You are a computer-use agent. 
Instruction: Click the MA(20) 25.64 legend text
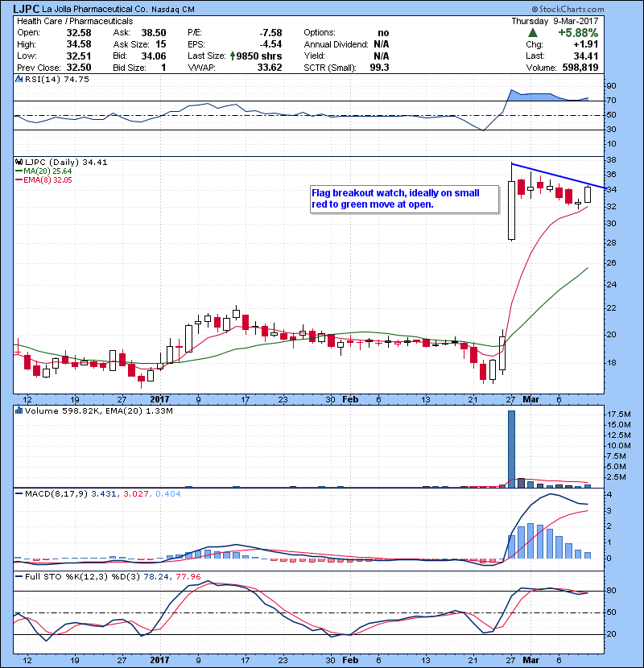tap(47, 171)
